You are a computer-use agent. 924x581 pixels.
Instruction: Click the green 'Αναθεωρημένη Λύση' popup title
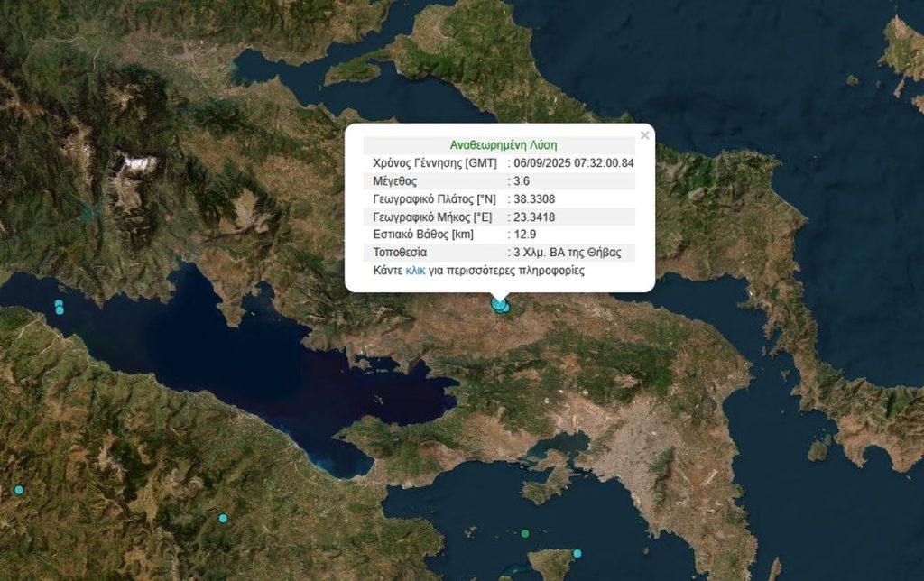click(504, 144)
